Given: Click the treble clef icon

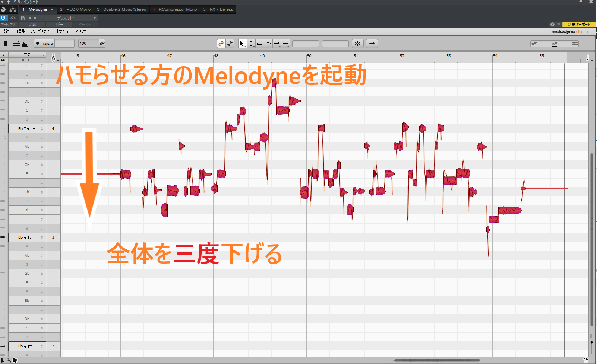Looking at the screenshot, I should coord(54,58).
